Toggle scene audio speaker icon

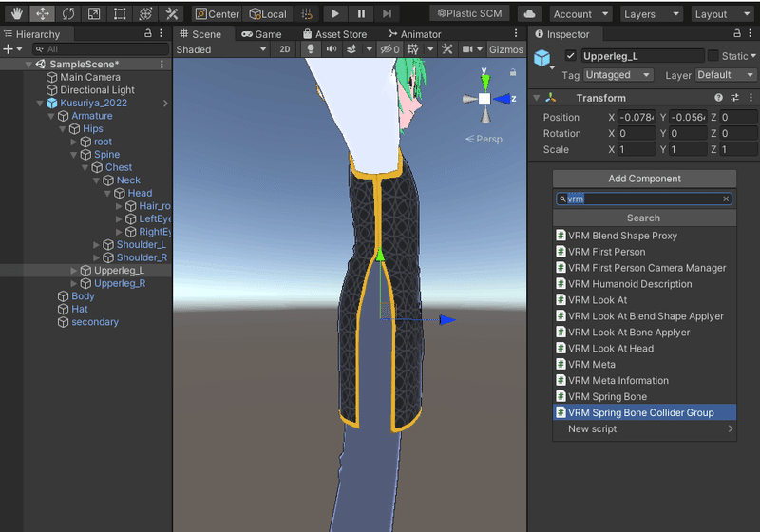click(330, 49)
